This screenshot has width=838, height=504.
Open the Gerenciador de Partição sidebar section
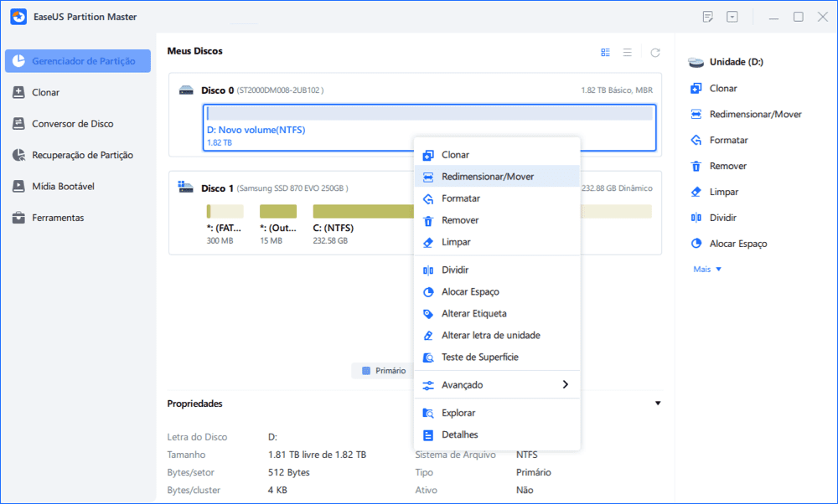click(78, 61)
